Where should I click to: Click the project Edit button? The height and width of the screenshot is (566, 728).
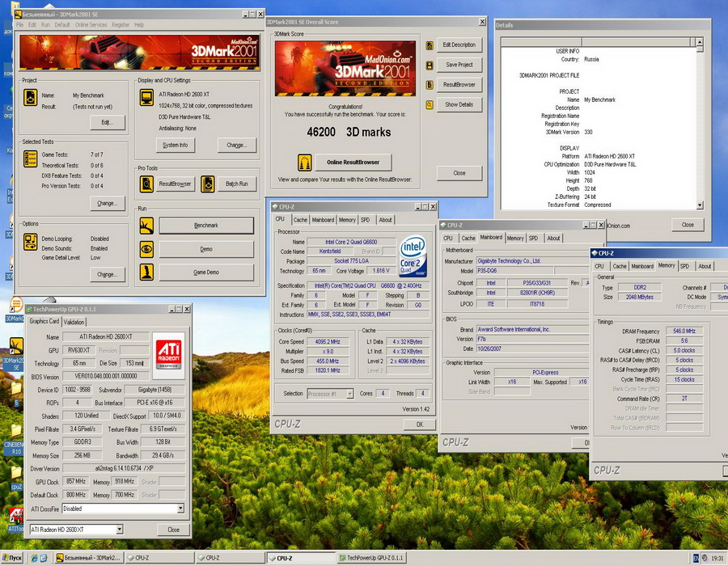tap(108, 122)
